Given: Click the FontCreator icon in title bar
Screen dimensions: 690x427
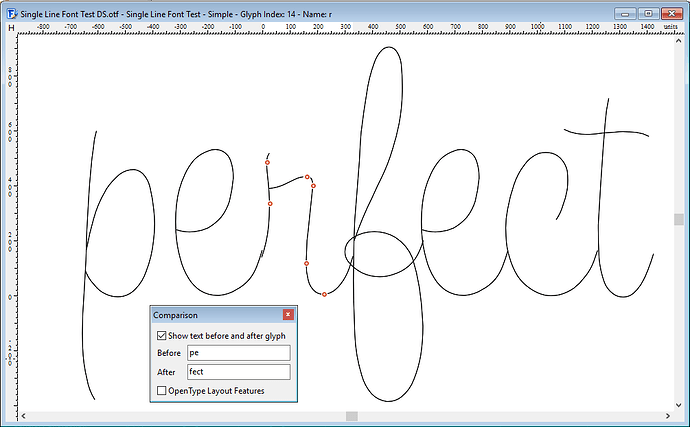Looking at the screenshot, I should pyautogui.click(x=11, y=13).
